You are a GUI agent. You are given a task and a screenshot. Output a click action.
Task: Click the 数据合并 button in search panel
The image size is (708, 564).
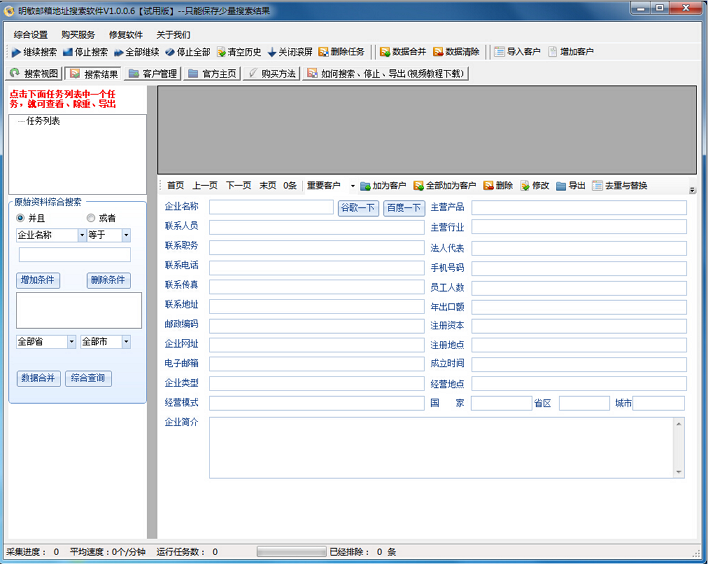[x=38, y=378]
